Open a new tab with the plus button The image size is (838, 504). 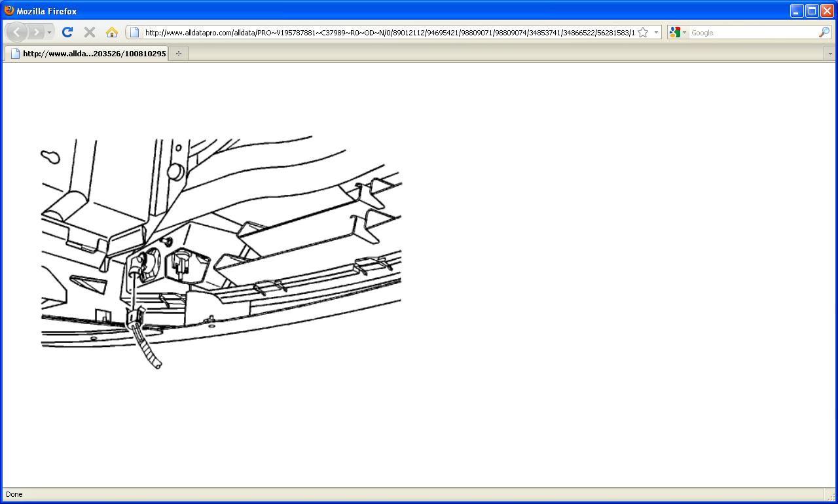179,54
